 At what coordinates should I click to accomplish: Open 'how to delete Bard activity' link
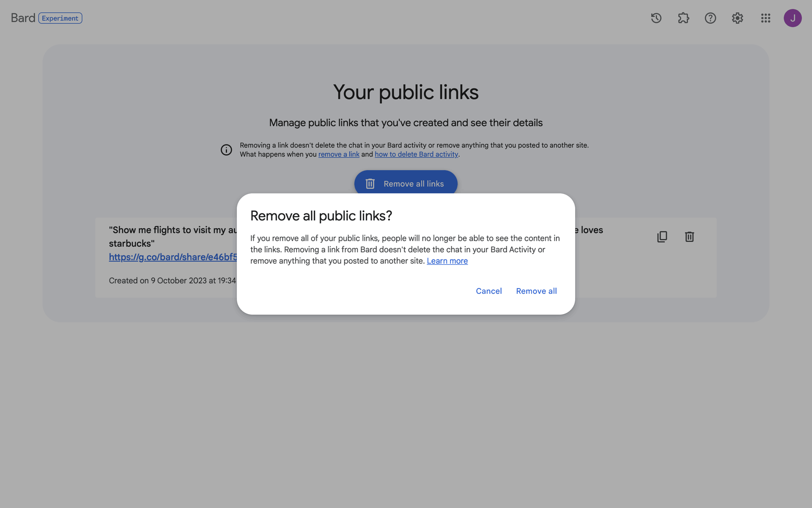coord(416,155)
